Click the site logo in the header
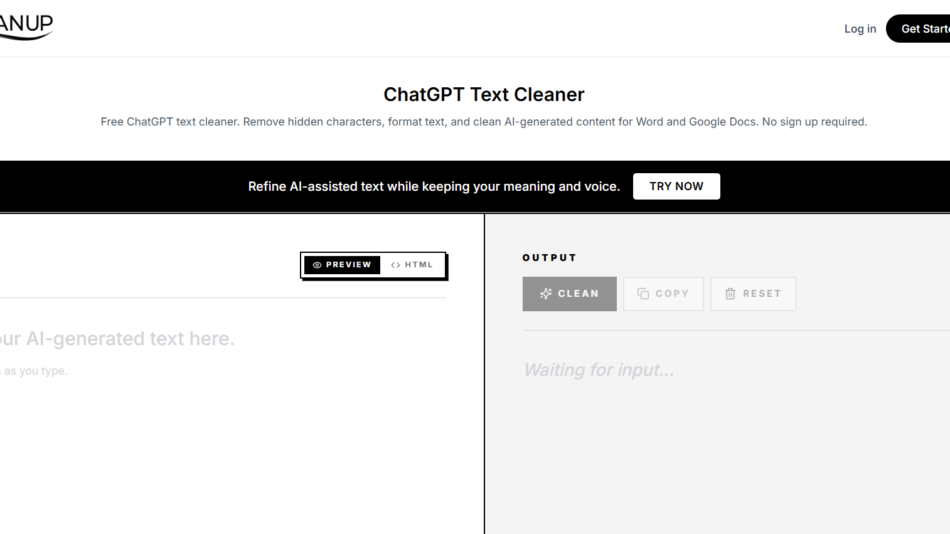950x534 pixels. click(27, 27)
